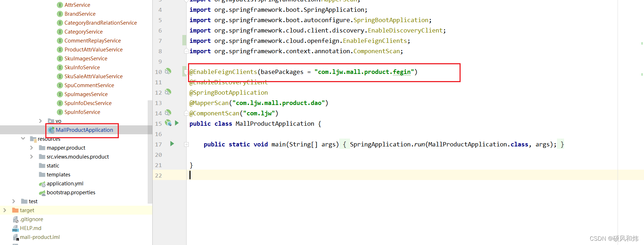Click the interface icon beside AttrService

60,5
